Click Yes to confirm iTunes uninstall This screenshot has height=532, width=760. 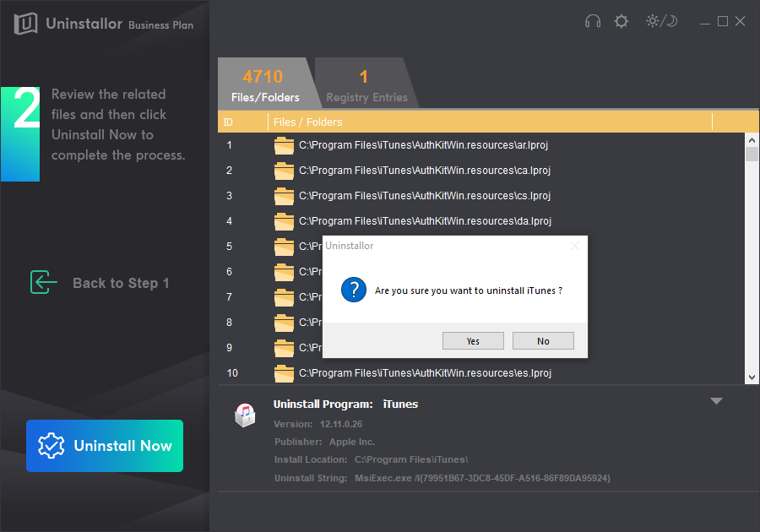[473, 341]
